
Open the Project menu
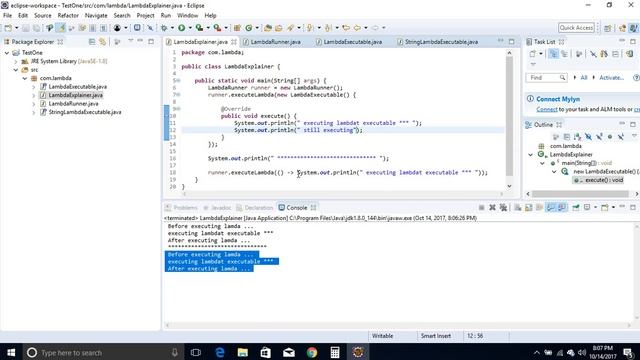click(145, 16)
